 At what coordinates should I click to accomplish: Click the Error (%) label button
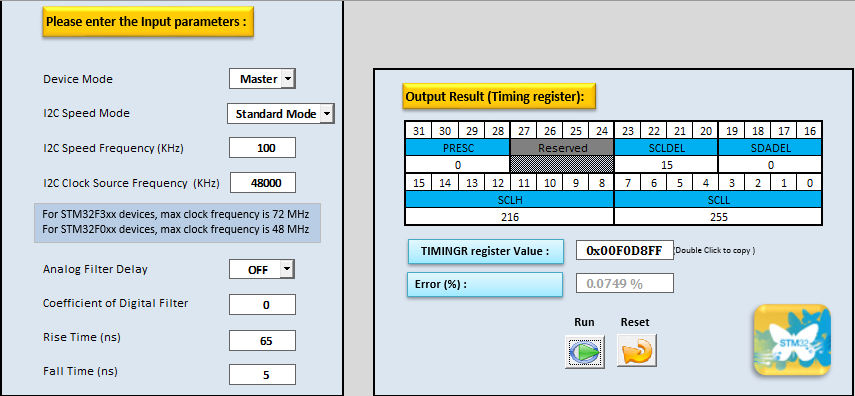[485, 284]
